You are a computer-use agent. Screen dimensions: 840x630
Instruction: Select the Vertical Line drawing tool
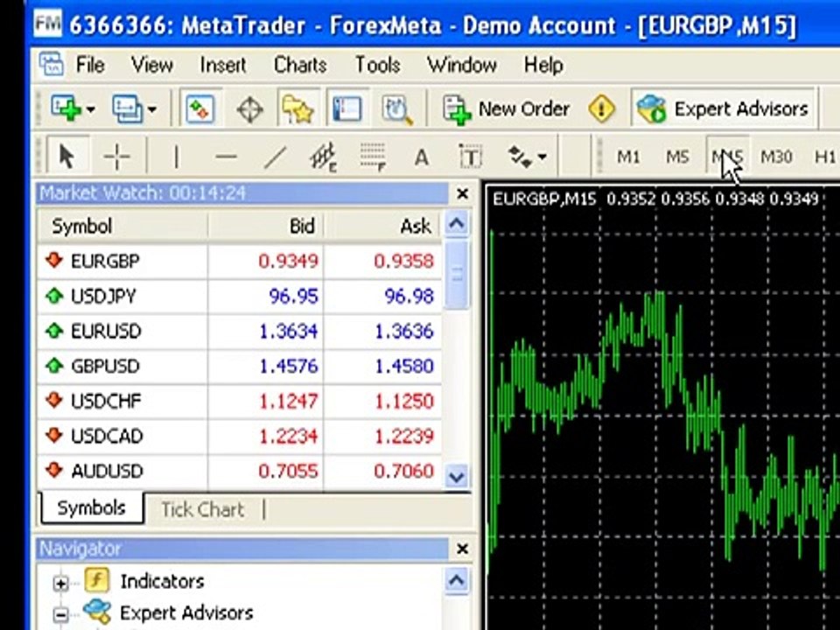tap(176, 157)
